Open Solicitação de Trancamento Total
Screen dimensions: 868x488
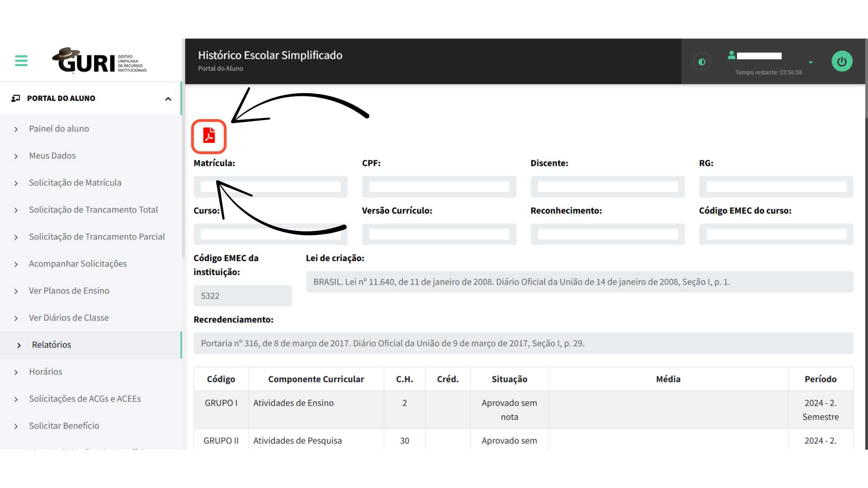pyautogui.click(x=93, y=210)
